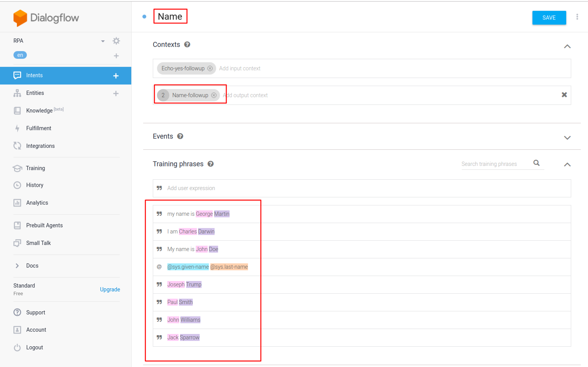The height and width of the screenshot is (367, 588).
Task: Focus the Add user expression field
Action: [362, 188]
